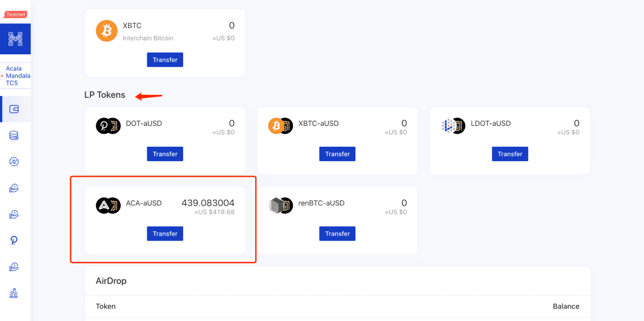Click Transfer on the DOT-aUSD card
This screenshot has height=321, width=644.
[165, 154]
